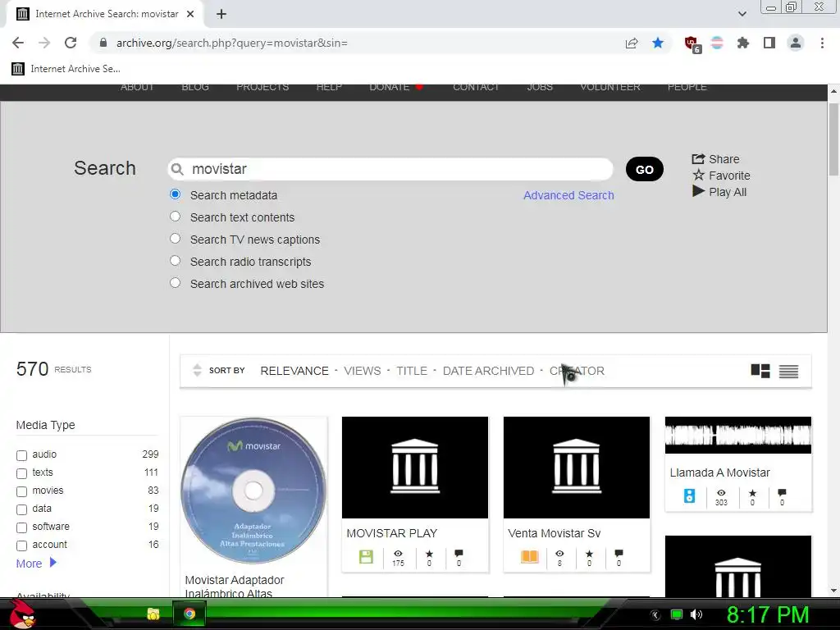Switch to tile view of results
Screen dimensions: 840x630
point(760,371)
